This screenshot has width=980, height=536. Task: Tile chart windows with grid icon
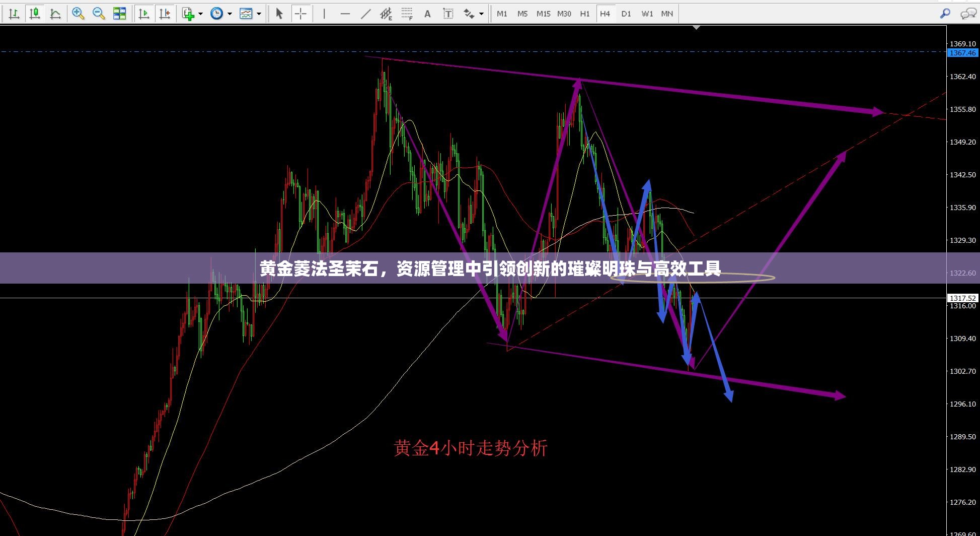[120, 14]
